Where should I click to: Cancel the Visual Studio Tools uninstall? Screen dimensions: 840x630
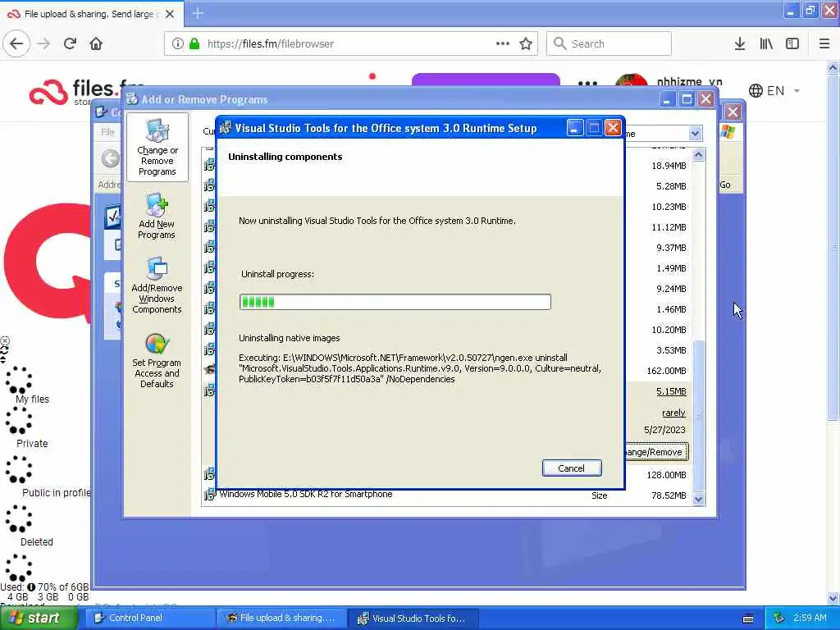click(571, 468)
